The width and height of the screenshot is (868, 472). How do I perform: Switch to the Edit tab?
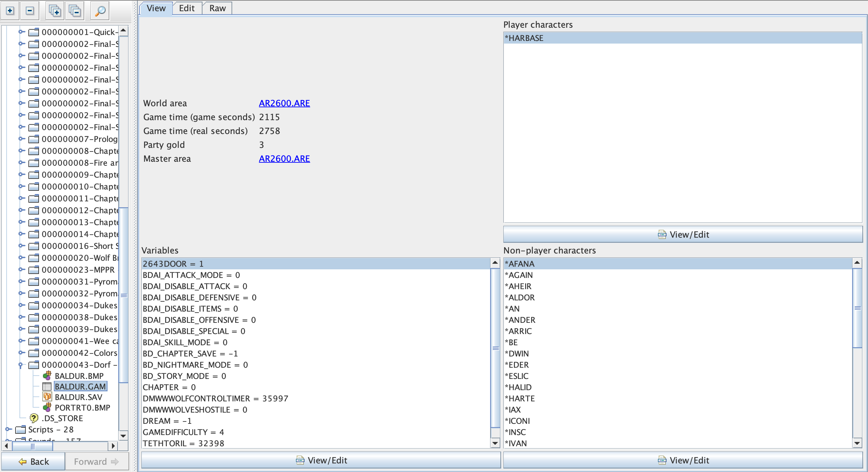[x=187, y=8]
